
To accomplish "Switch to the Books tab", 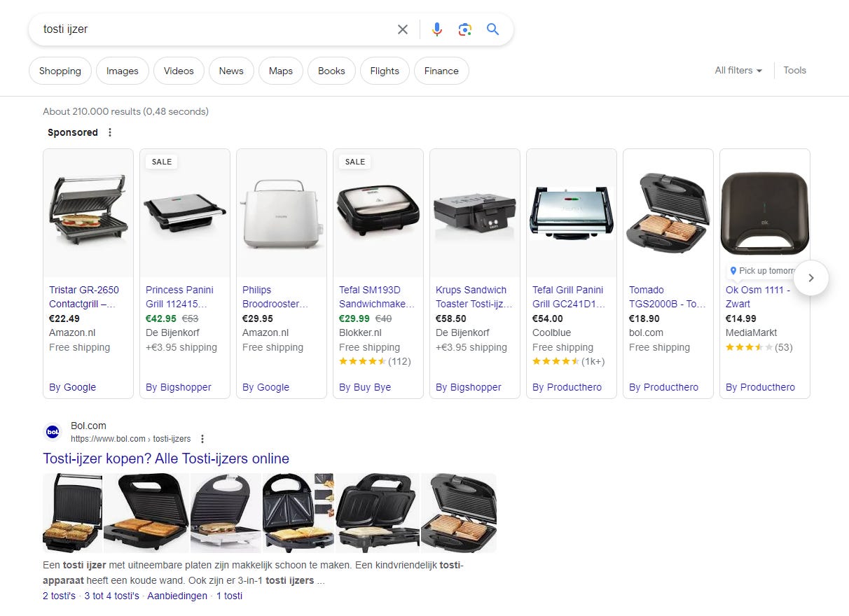I will 331,71.
